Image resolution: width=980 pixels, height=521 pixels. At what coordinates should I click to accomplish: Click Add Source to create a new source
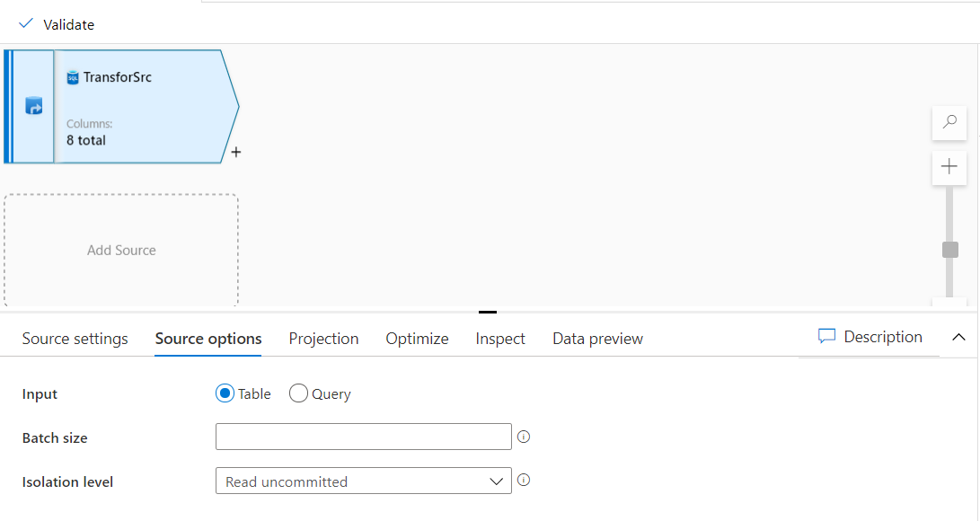[x=121, y=250]
